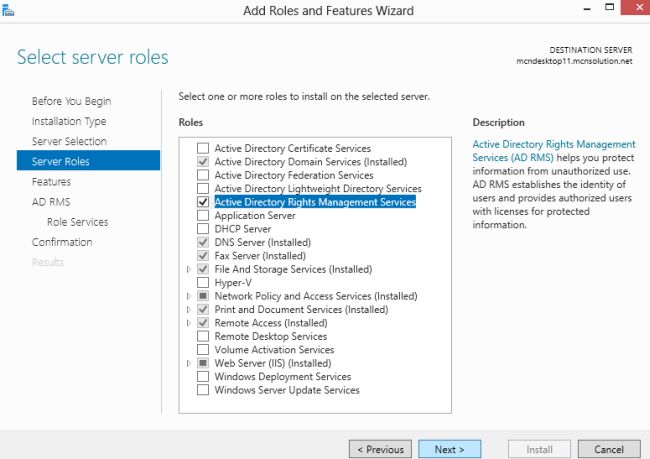Check the Active Directory Certificate Services checkbox
This screenshot has width=650, height=459.
pyautogui.click(x=204, y=148)
